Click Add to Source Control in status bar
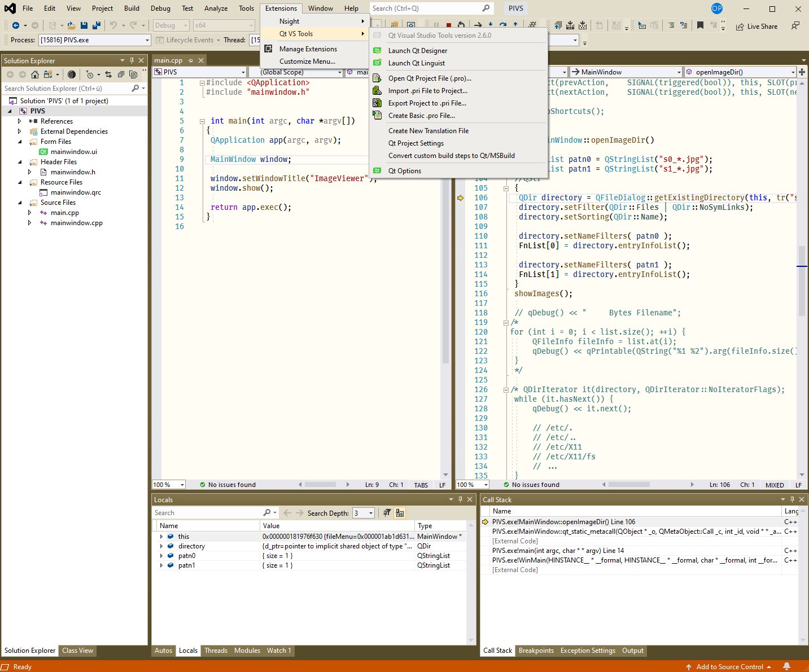 click(x=729, y=667)
